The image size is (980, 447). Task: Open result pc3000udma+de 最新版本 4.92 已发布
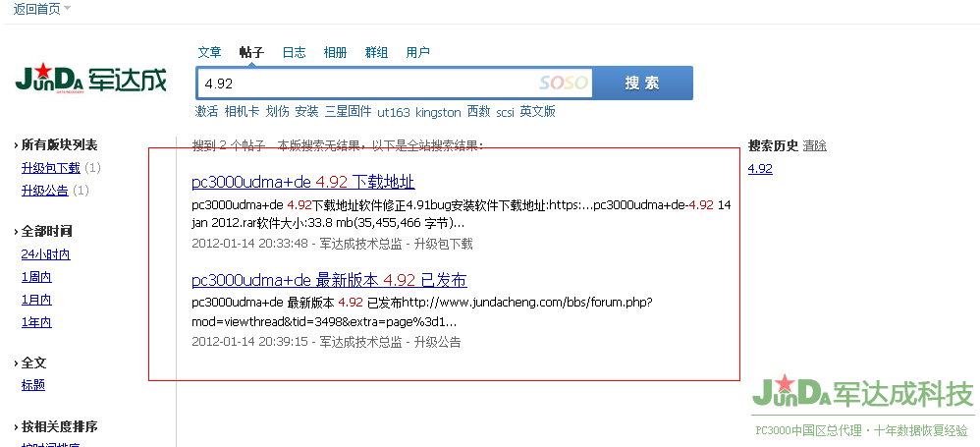tap(329, 279)
